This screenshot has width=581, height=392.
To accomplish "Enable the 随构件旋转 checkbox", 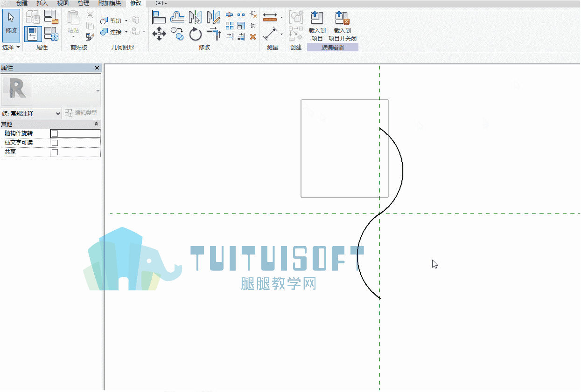I will 55,134.
